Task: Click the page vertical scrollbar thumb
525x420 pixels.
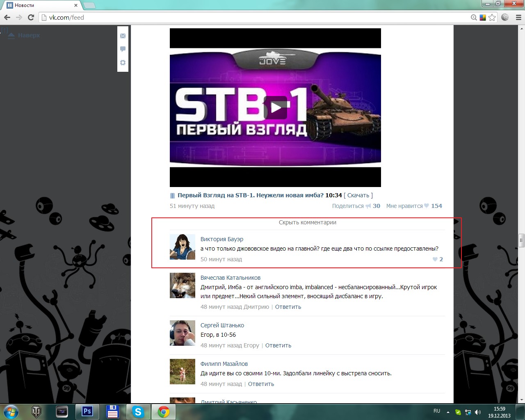Action: click(522, 240)
